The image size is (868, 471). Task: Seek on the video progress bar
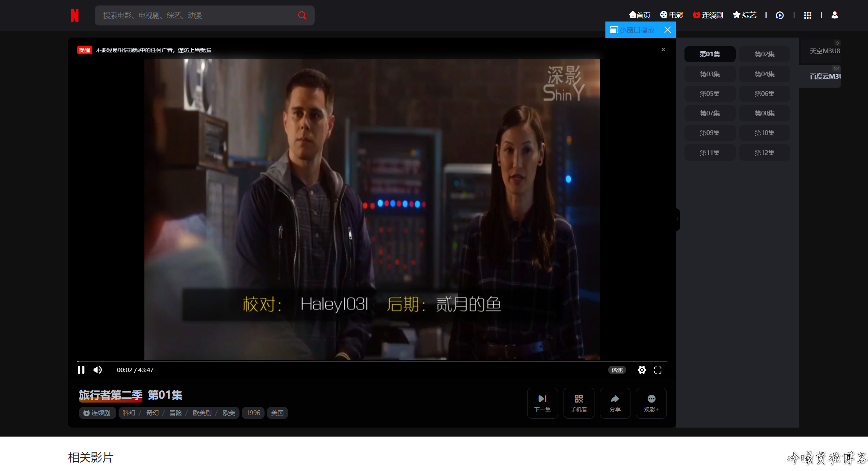coord(372,361)
